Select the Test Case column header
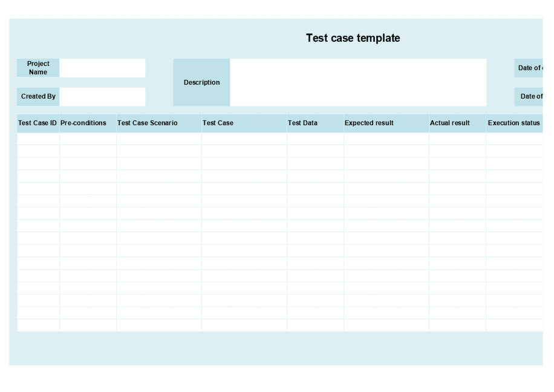 coord(218,123)
